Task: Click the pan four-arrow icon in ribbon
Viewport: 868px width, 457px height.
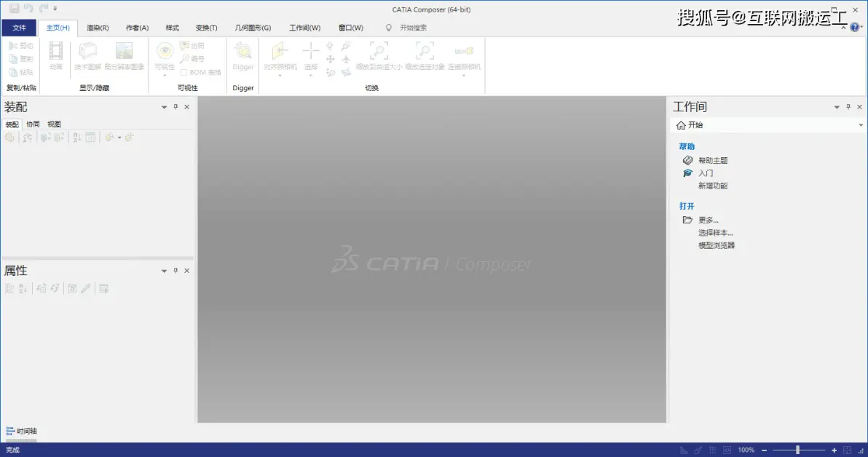Action: coord(331,59)
